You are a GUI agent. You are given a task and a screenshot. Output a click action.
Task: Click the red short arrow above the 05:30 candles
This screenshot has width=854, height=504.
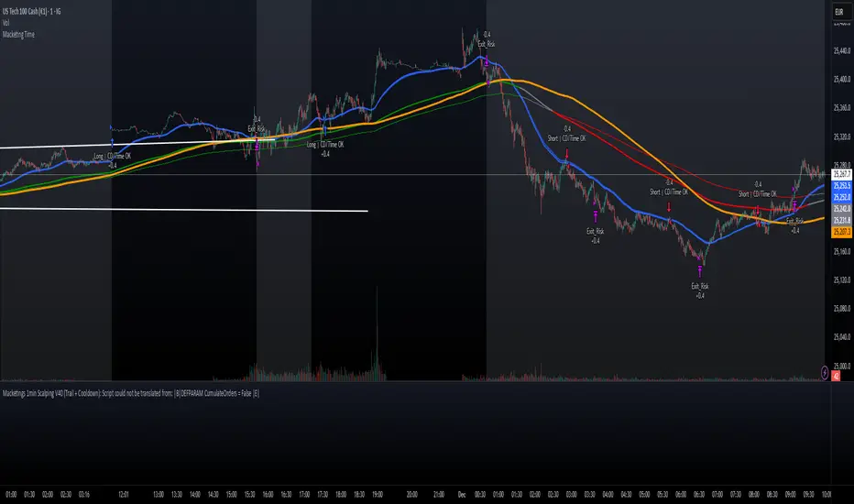(x=669, y=207)
